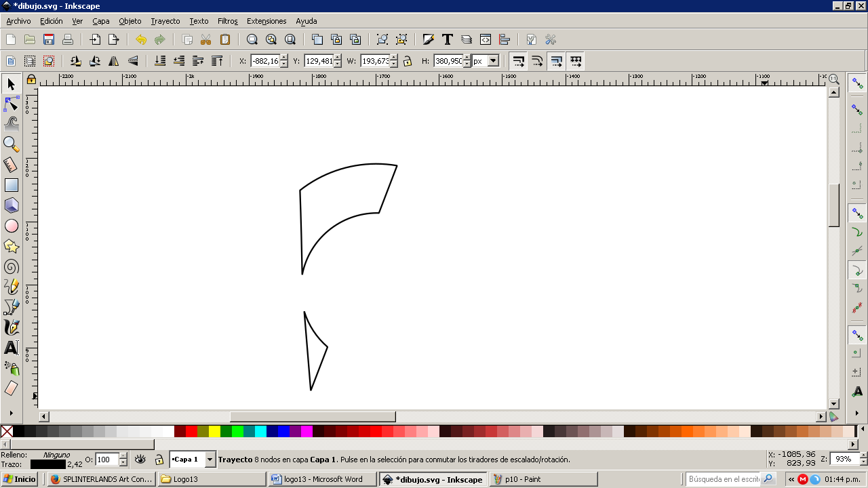Increase the X coordinate value

283,58
